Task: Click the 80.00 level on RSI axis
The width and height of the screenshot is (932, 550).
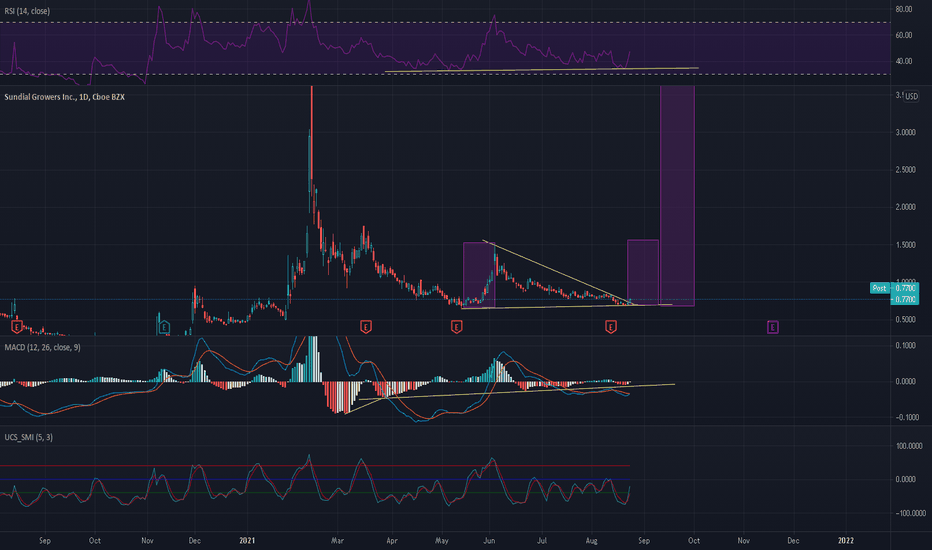Action: tap(903, 10)
